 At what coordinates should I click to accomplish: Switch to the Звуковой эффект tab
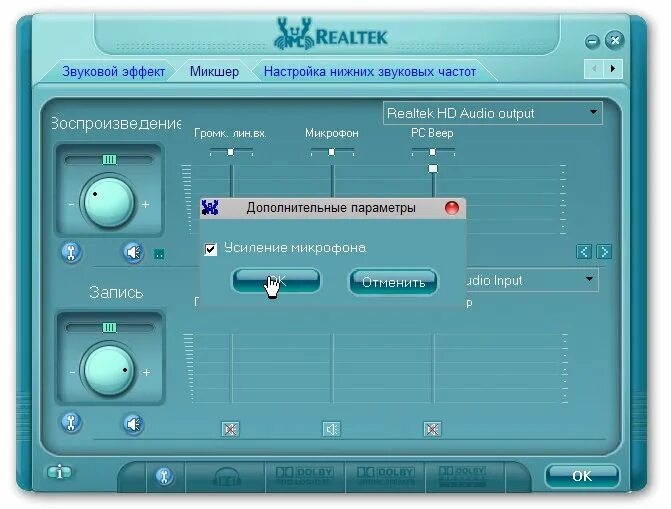coord(113,71)
